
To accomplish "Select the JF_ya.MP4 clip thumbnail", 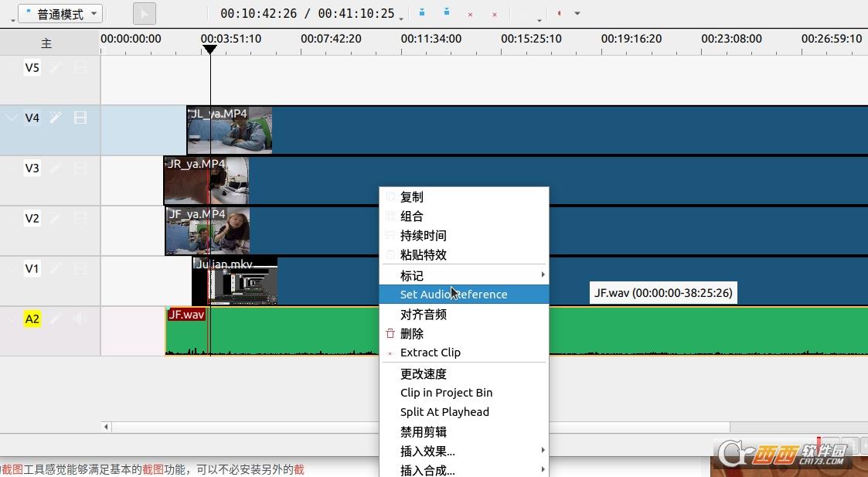I will 208,231.
